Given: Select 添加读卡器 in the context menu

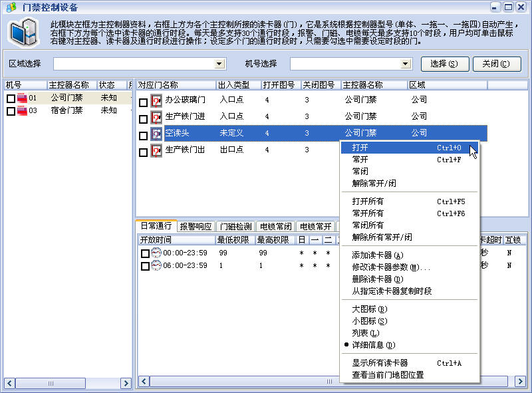Looking at the screenshot, I should click(x=377, y=255).
